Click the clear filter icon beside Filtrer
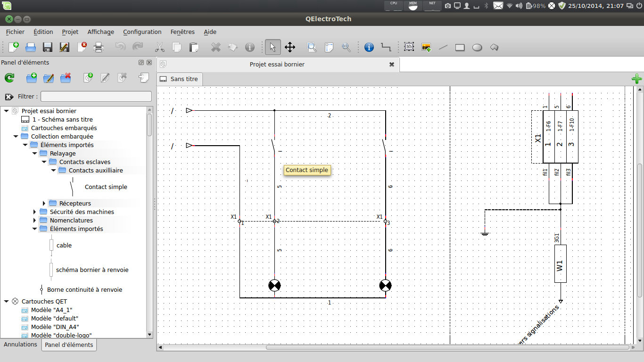Screen dimensions: 644x362 pos(9,97)
